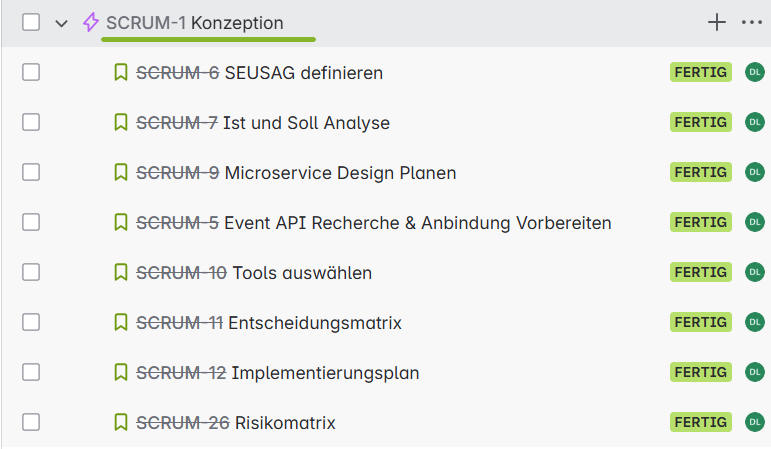The width and height of the screenshot is (771, 449).
Task: Click bookmark icon of SCRUM-12 Implementierungsplan
Action: (121, 372)
